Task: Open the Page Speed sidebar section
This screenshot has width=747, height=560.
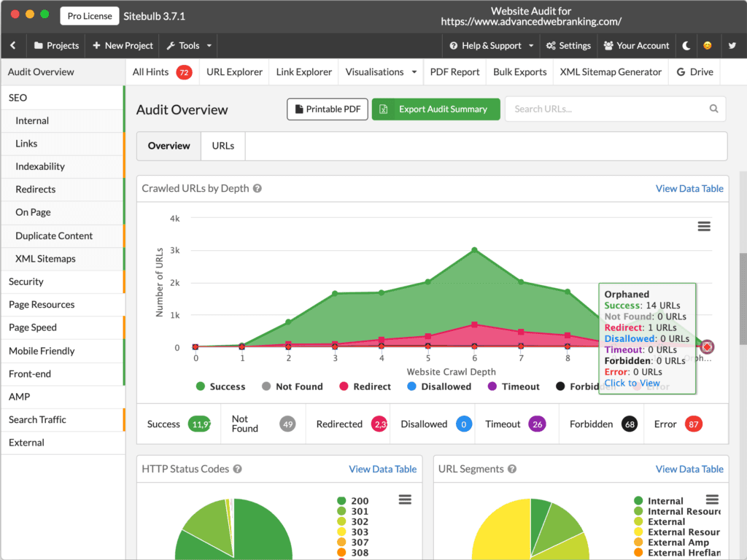Action: tap(63, 327)
